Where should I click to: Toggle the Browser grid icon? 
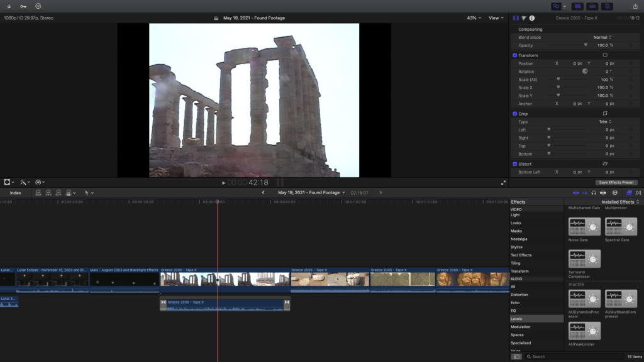[577, 6]
